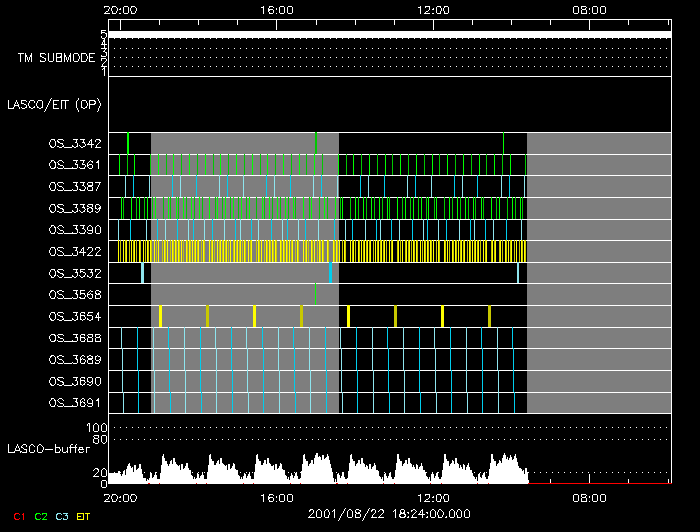Click the OS_3422 row label
Viewport: 700px width, 532px height.
point(74,251)
